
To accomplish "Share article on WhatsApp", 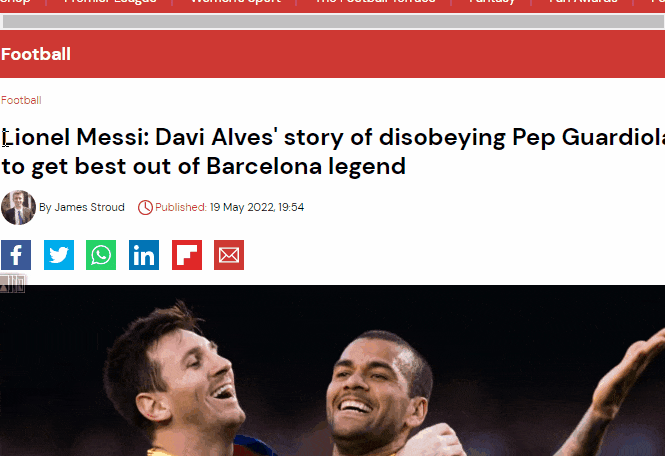I will [101, 255].
